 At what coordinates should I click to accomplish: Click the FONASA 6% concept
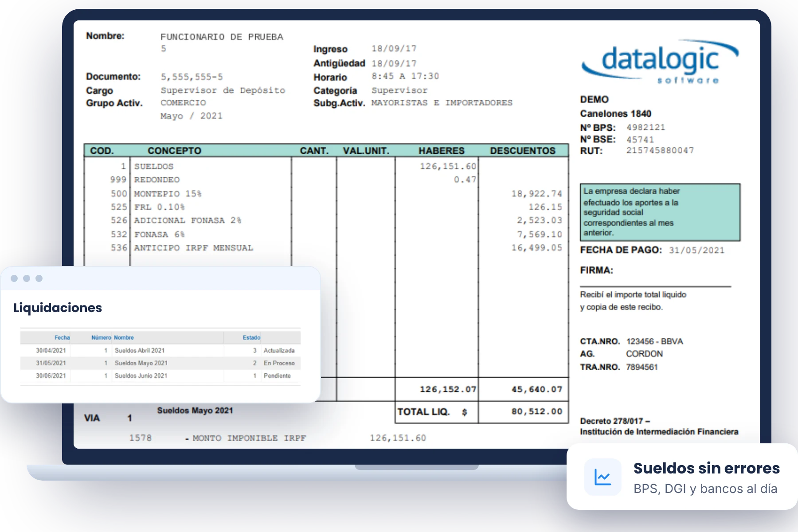click(x=159, y=234)
